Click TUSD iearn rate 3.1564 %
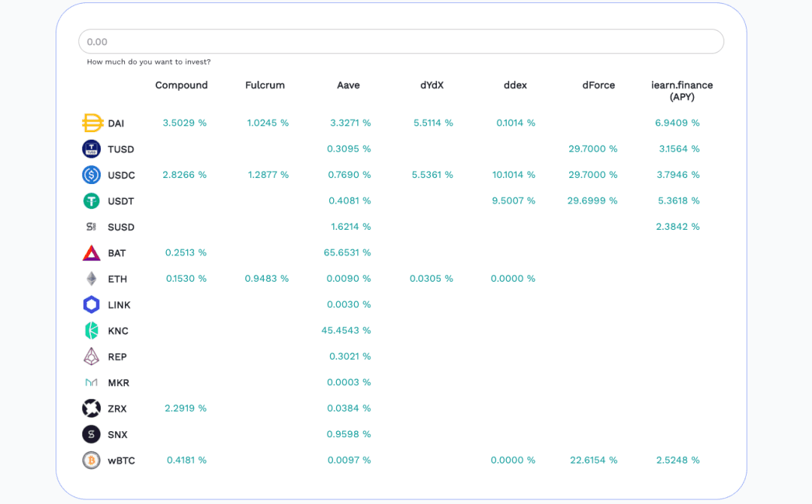Screen dimensions: 812x504 (x=679, y=149)
